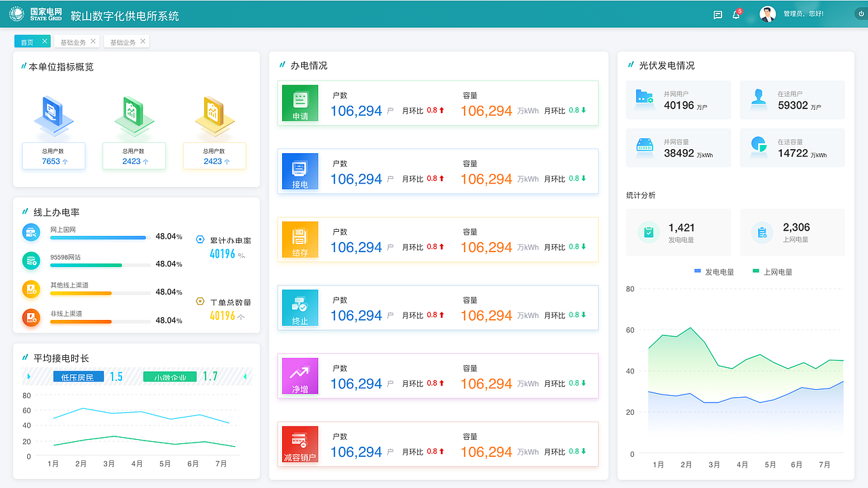Click the right arrow of the 平均接电时长 strip
The height and width of the screenshot is (488, 868).
(246, 376)
